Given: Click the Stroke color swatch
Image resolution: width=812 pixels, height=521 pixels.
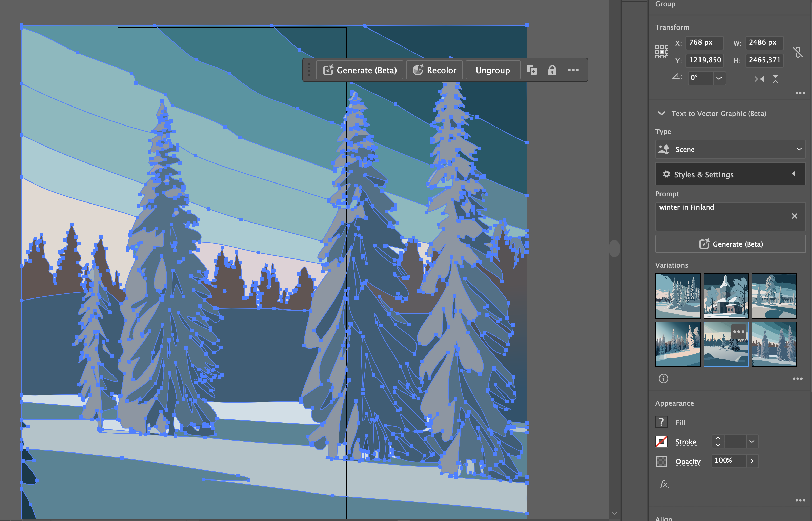Looking at the screenshot, I should coord(661,442).
